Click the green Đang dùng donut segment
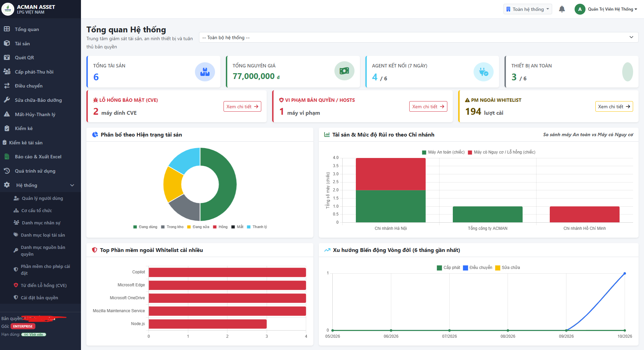The height and width of the screenshot is (350, 644). [227, 184]
